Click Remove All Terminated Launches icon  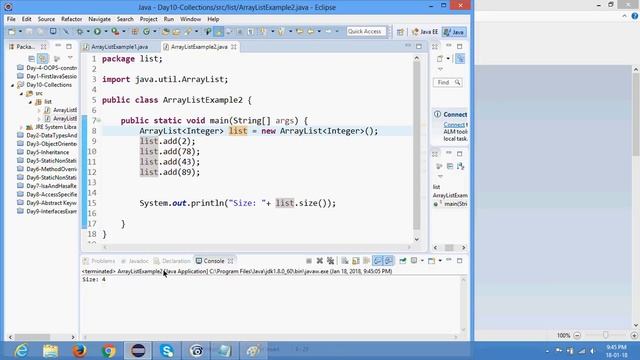coord(331,261)
